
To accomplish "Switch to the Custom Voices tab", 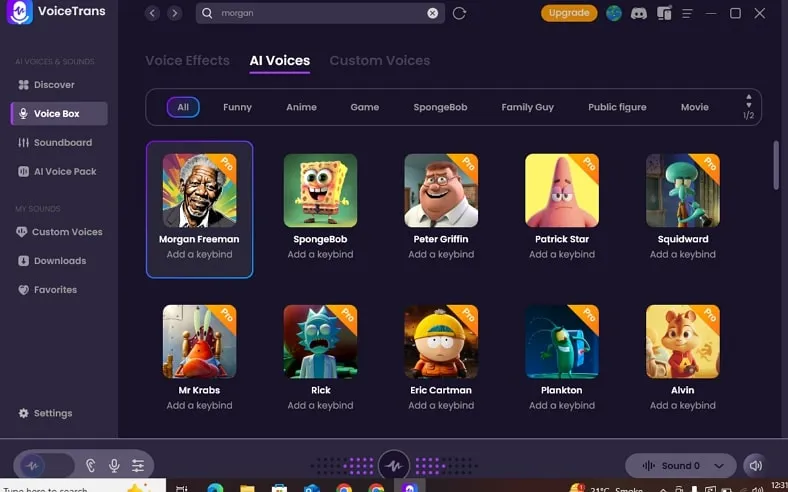I will click(379, 61).
